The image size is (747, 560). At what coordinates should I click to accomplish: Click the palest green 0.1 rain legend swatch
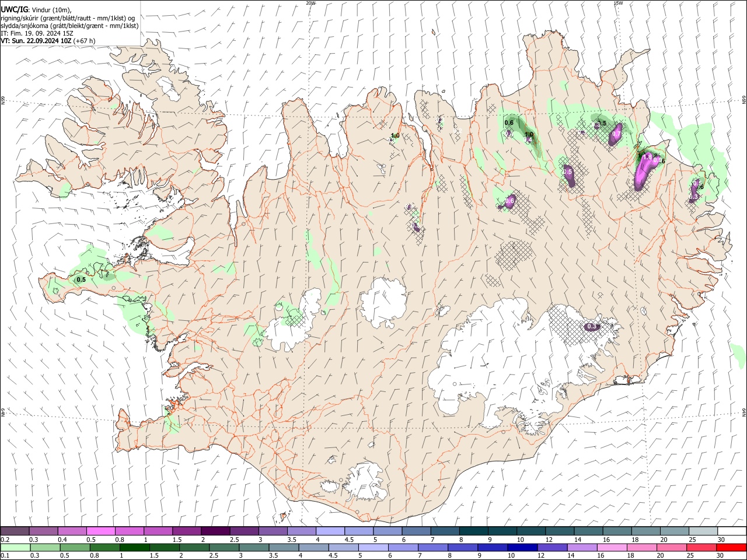tap(16, 547)
